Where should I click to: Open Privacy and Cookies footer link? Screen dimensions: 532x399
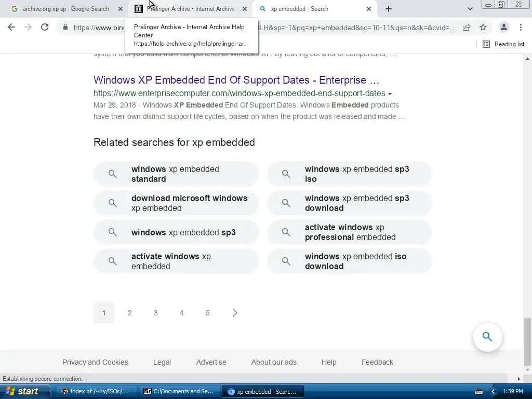click(x=95, y=362)
